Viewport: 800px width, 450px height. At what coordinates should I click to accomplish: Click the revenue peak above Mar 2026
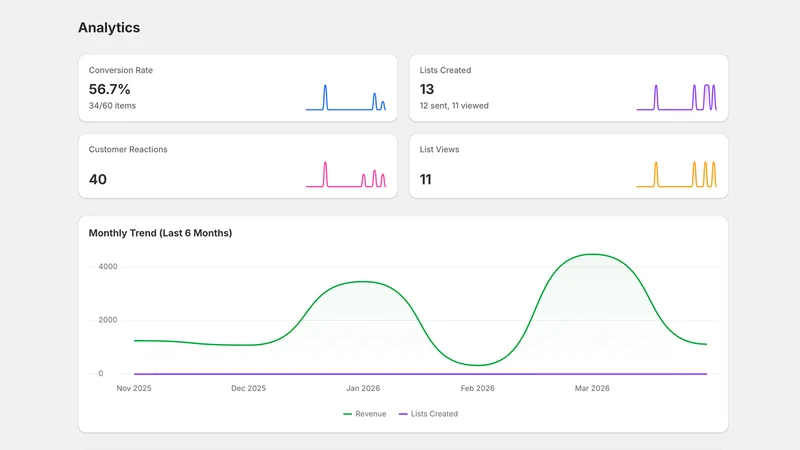[x=592, y=254]
